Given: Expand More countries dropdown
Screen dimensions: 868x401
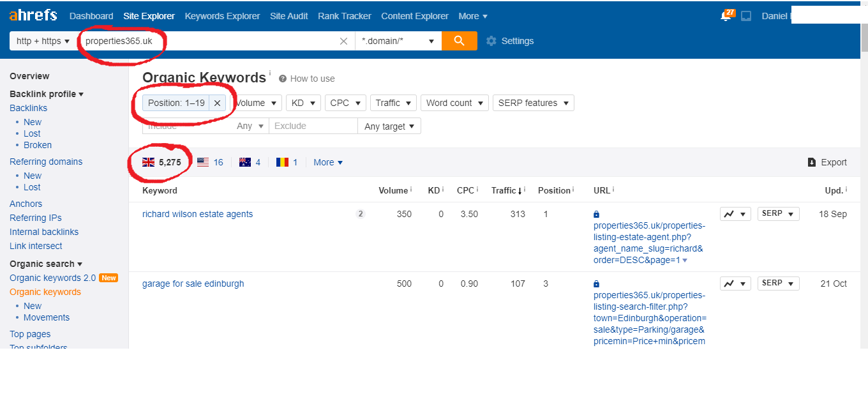Looking at the screenshot, I should [x=328, y=162].
